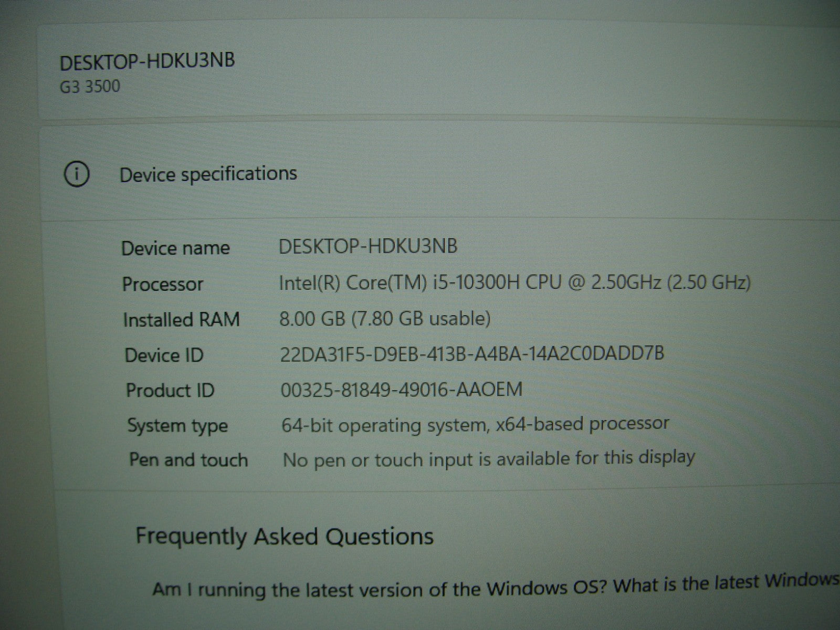Click the No pen or touch input text
This screenshot has height=630, width=840.
click(489, 458)
